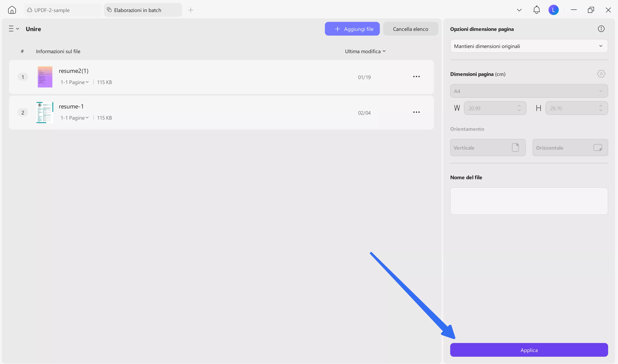
Task: Open the Mantieni dimensioni originali dropdown
Action: click(529, 46)
